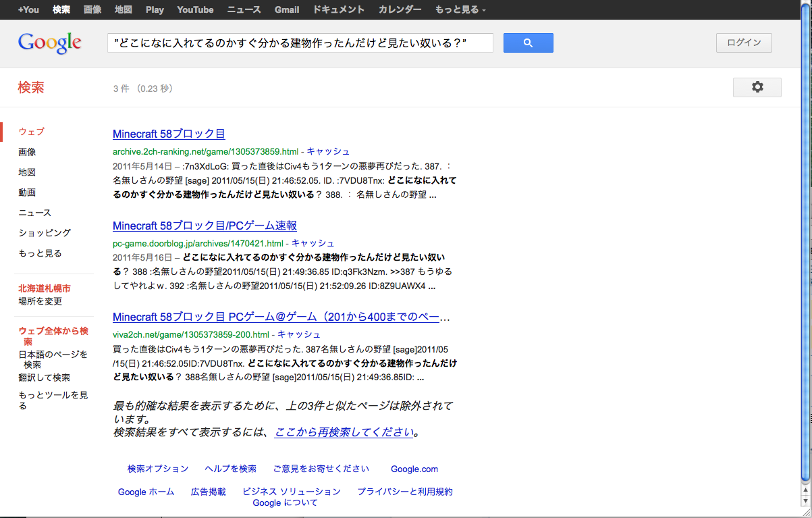812x518 pixels.
Task: Open cached copy of viva2ch.net result
Action: tap(299, 334)
